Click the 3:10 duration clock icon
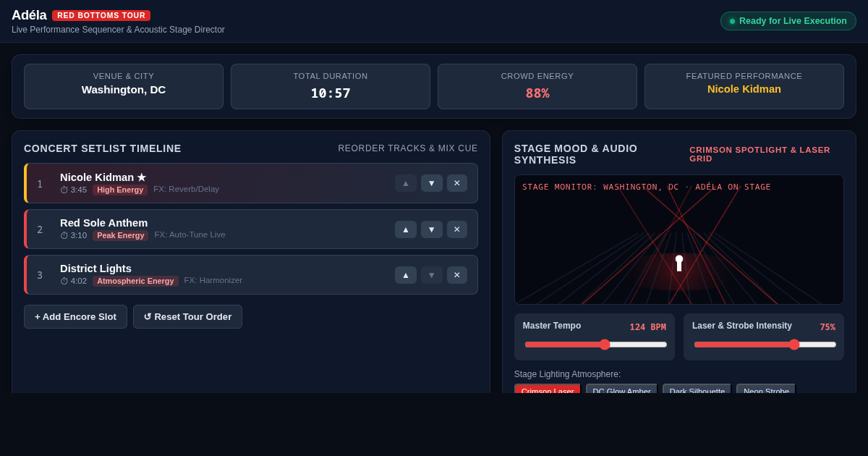Screen dimensions: 868x456 (64, 236)
